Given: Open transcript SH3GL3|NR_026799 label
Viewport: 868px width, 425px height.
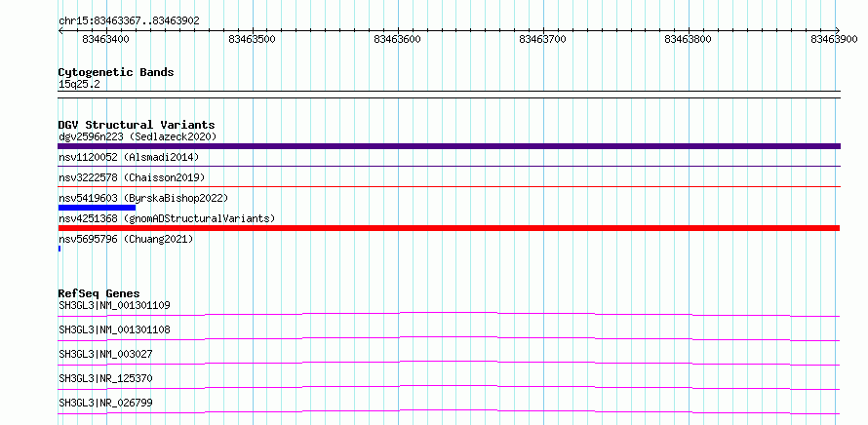Looking at the screenshot, I should point(105,403).
